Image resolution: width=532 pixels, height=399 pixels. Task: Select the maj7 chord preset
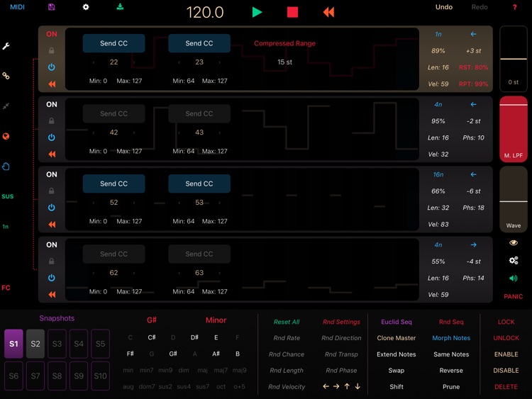click(221, 370)
